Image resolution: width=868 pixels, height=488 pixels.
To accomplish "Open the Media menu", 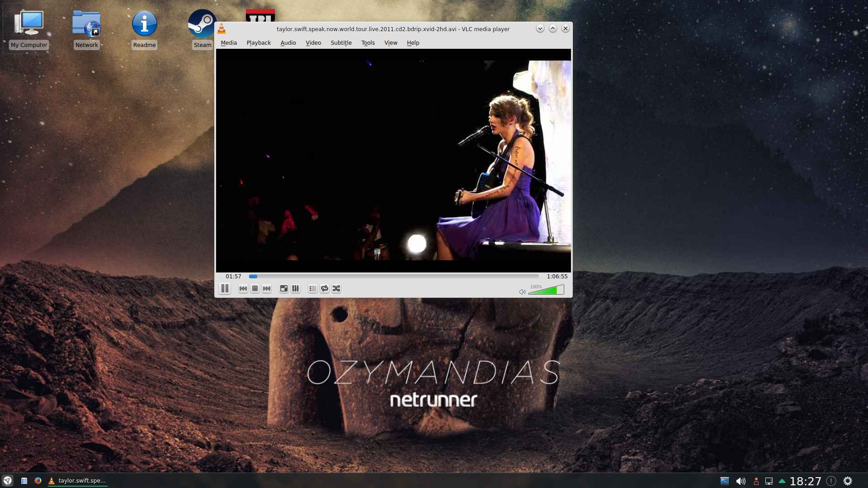I will (x=229, y=42).
